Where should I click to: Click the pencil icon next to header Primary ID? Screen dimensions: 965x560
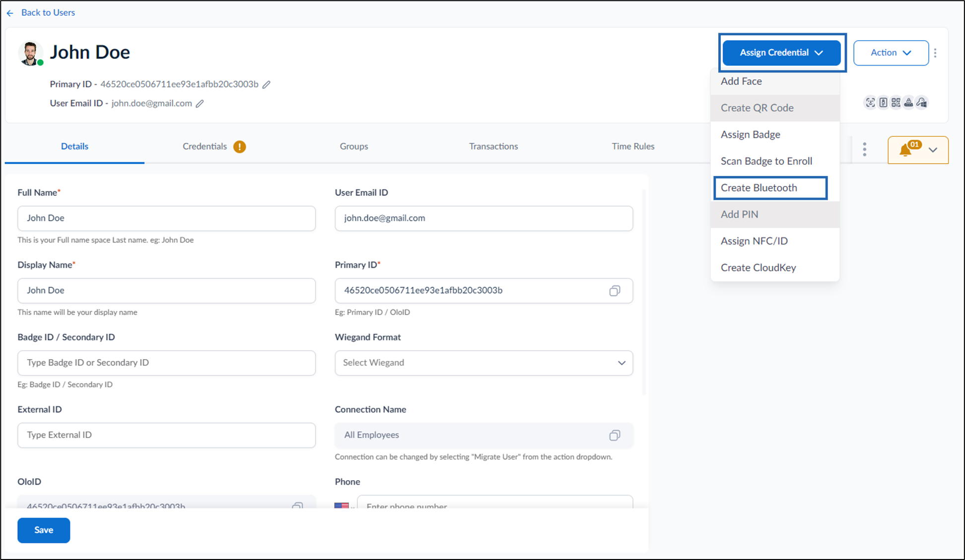(267, 84)
